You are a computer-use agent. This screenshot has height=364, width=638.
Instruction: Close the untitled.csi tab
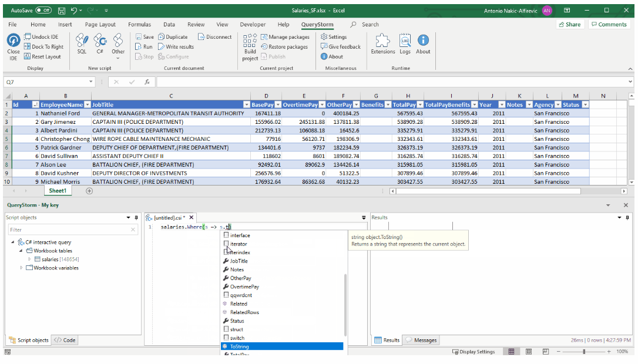(x=192, y=218)
